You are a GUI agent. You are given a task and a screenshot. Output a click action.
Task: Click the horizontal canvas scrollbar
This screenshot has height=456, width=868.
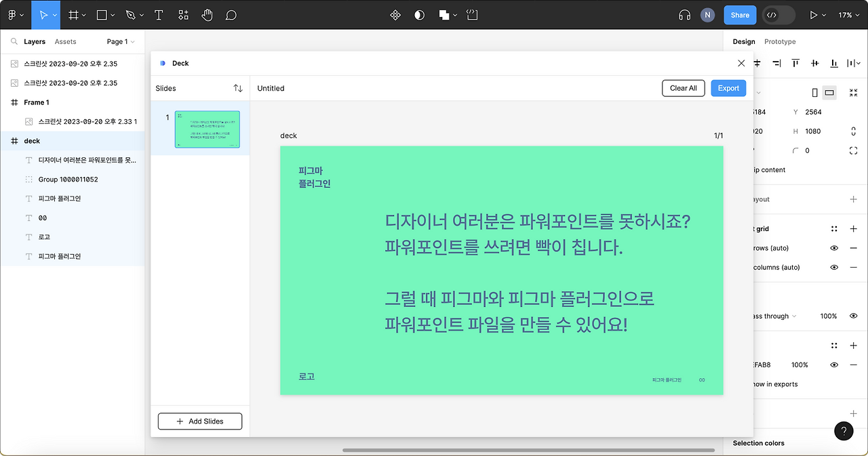528,450
